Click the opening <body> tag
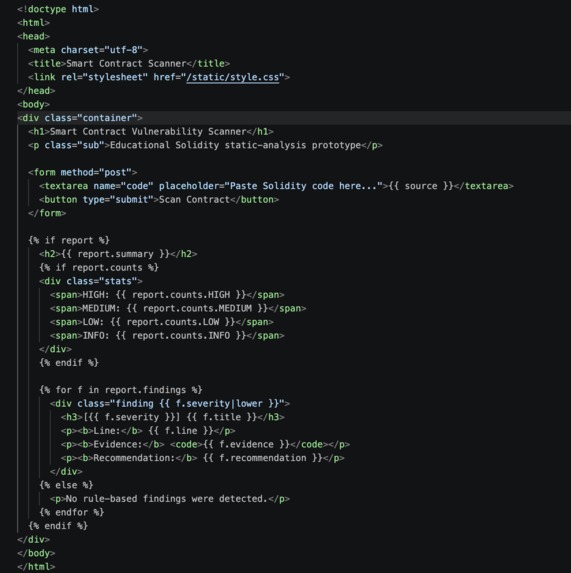 [33, 105]
